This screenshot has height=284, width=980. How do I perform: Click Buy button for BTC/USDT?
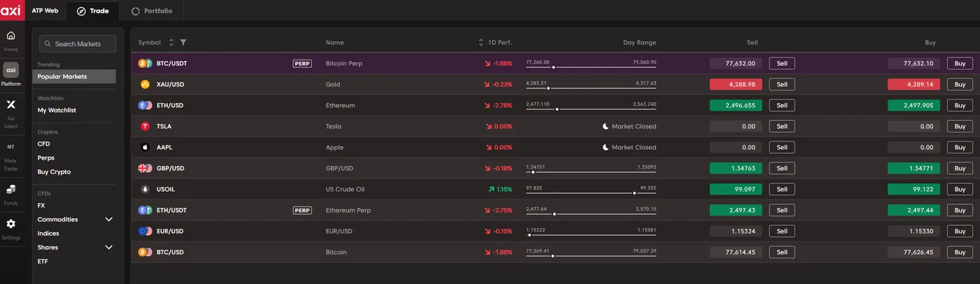(x=960, y=63)
